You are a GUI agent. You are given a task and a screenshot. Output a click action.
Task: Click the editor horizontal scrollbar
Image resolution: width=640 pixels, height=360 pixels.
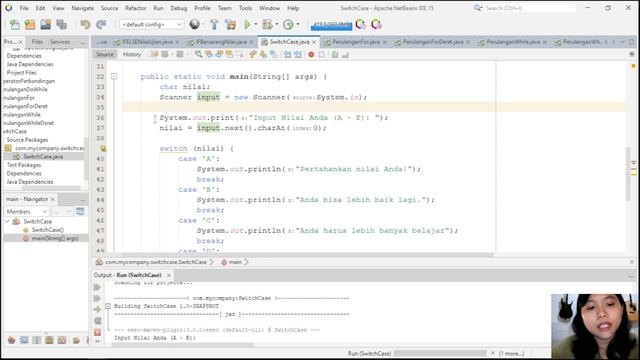click(x=308, y=255)
